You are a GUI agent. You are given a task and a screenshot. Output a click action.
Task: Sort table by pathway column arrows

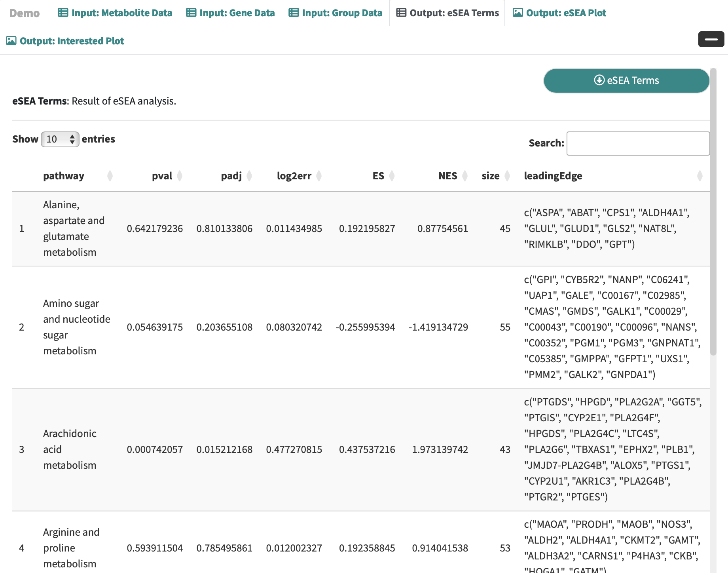coord(110,176)
